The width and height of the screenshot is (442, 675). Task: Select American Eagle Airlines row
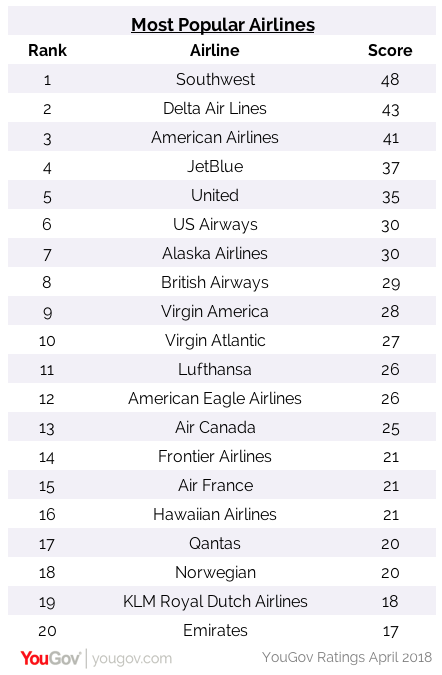222,398
